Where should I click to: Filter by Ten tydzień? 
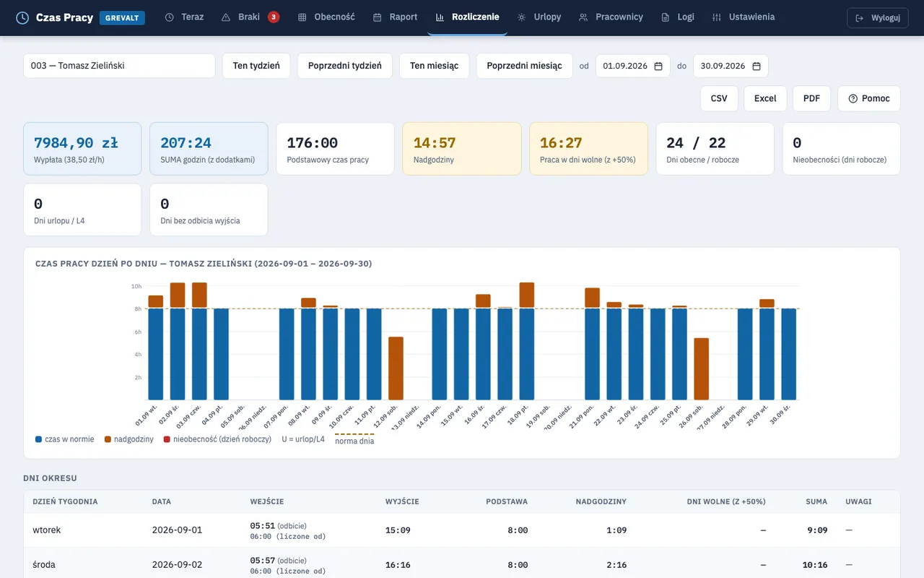point(256,66)
